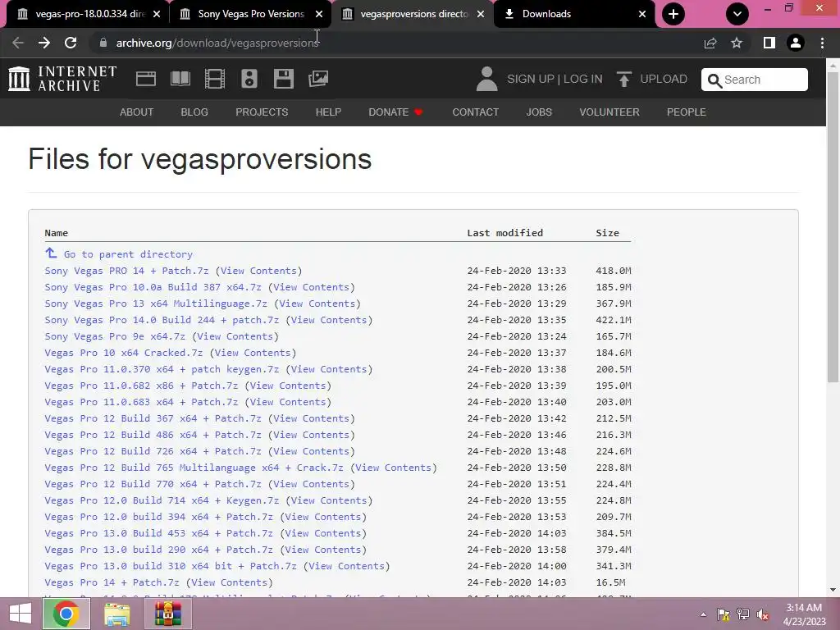
Task: Show hidden tray icons arrow
Action: click(x=703, y=614)
